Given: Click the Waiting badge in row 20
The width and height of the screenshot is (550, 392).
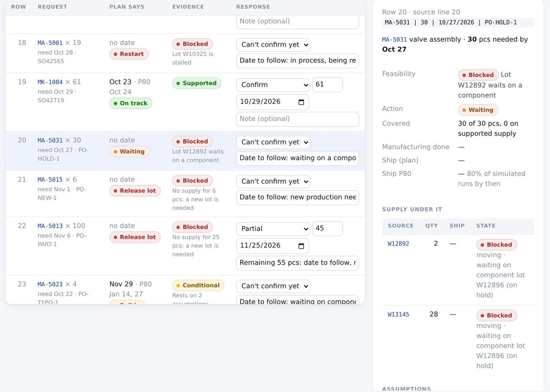Looking at the screenshot, I should click(129, 152).
